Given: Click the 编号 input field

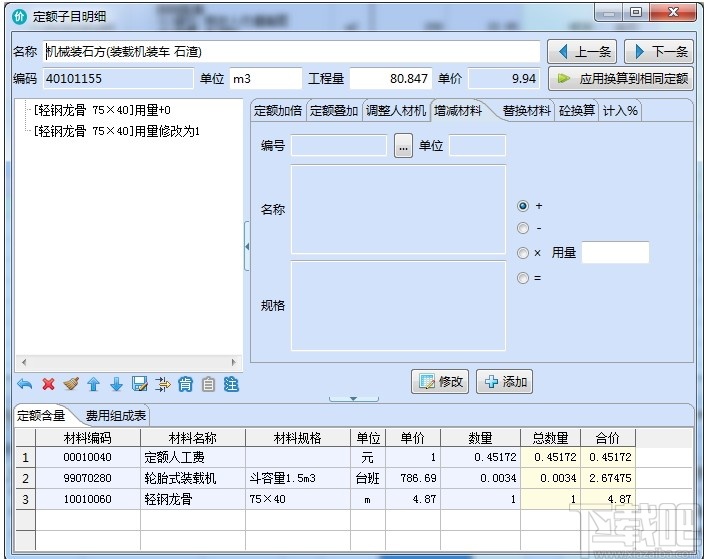Looking at the screenshot, I should pos(339,145).
